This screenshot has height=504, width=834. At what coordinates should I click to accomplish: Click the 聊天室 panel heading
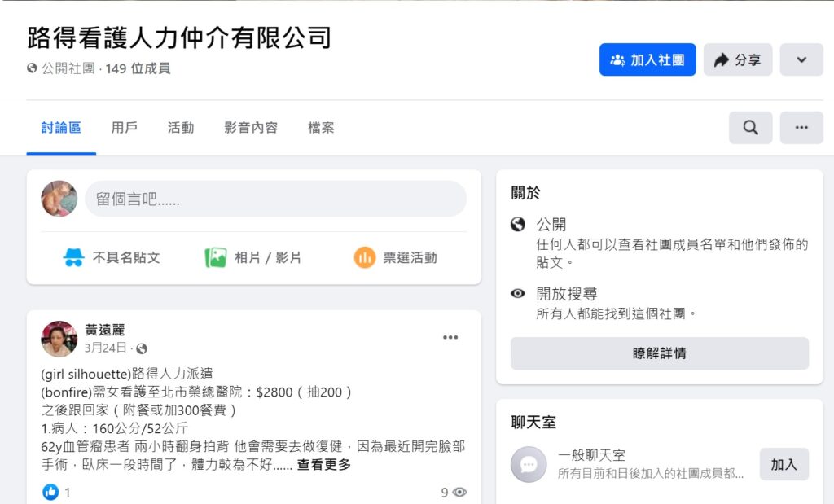pos(533,422)
